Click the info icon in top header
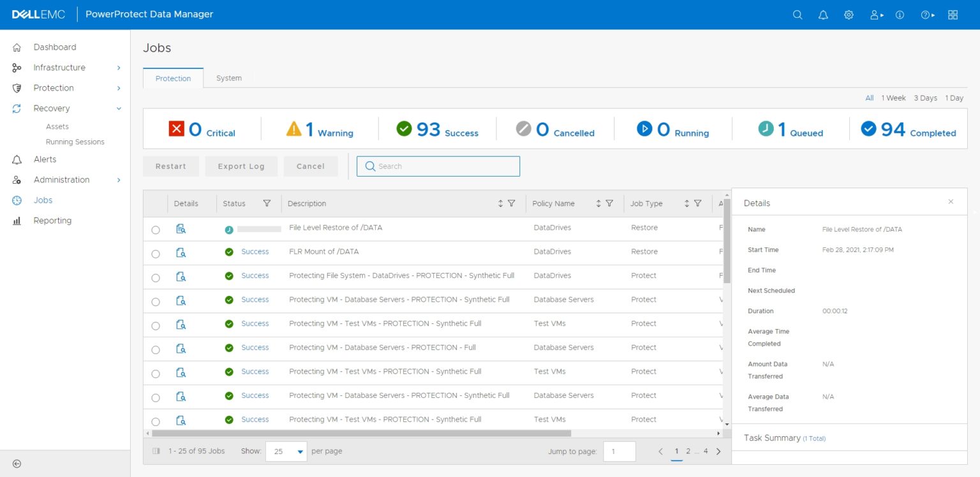The image size is (980, 477). coord(900,15)
